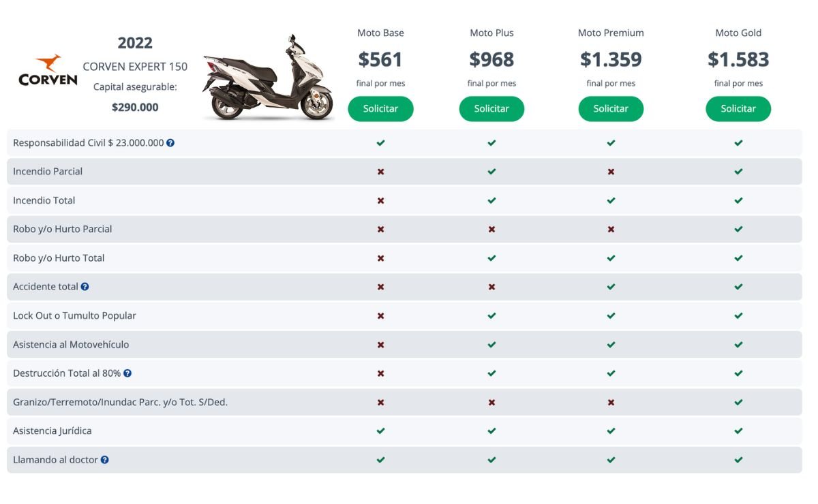The width and height of the screenshot is (818, 504).
Task: Click the Asistencia al Motovehículo row label
Action: pos(71,345)
